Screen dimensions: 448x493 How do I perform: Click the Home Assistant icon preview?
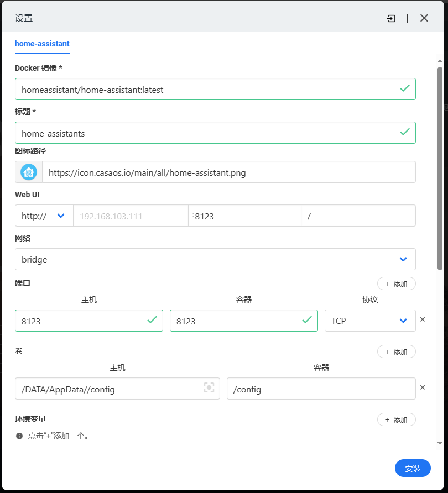29,172
